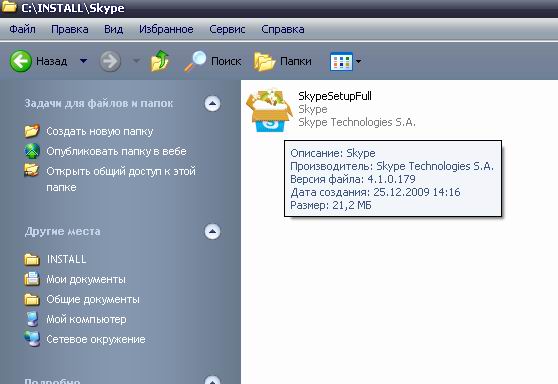The image size is (558, 384).
Task: Collapse the Другие места section
Action: 212,232
